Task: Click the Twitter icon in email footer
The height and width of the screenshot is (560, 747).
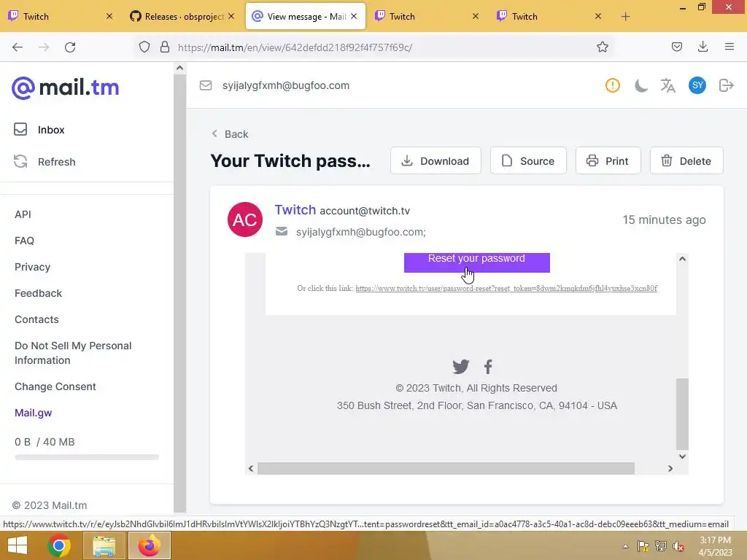Action: pyautogui.click(x=461, y=367)
